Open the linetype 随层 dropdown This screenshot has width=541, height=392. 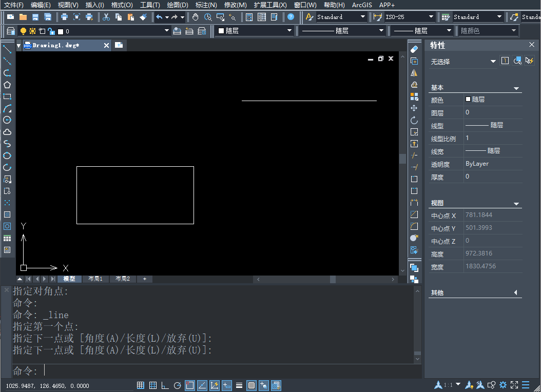(x=342, y=31)
